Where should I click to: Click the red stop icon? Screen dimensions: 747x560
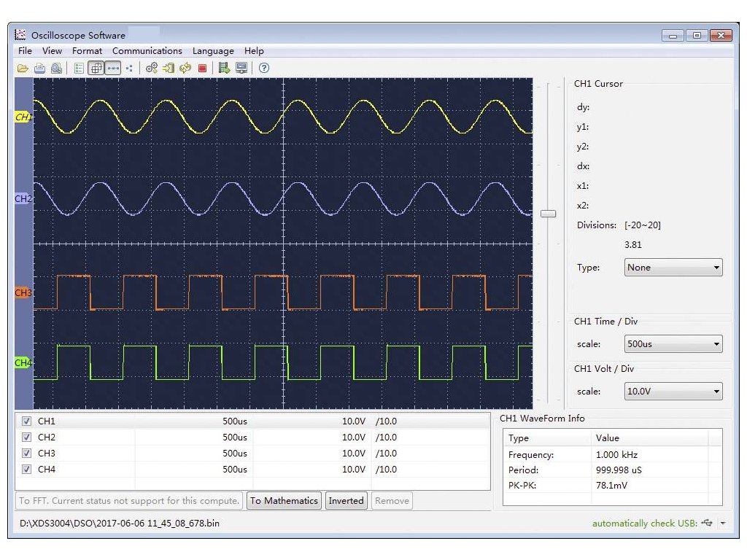(x=202, y=68)
